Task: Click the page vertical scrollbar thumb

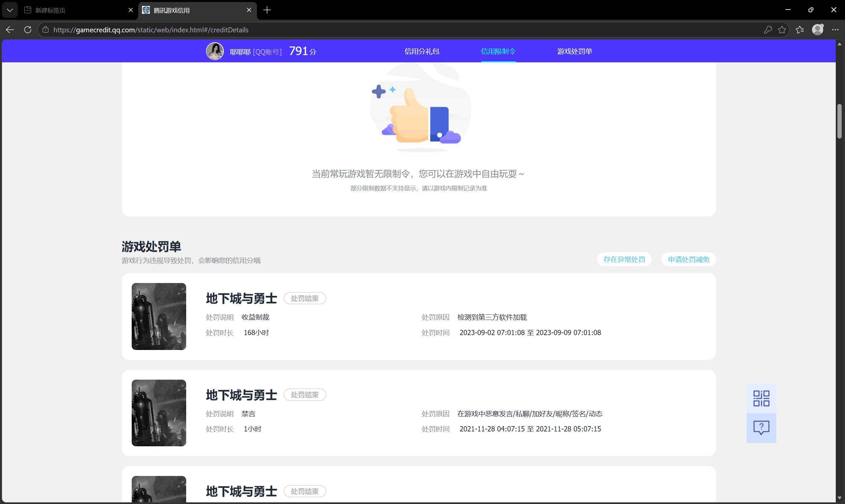Action: click(839, 121)
